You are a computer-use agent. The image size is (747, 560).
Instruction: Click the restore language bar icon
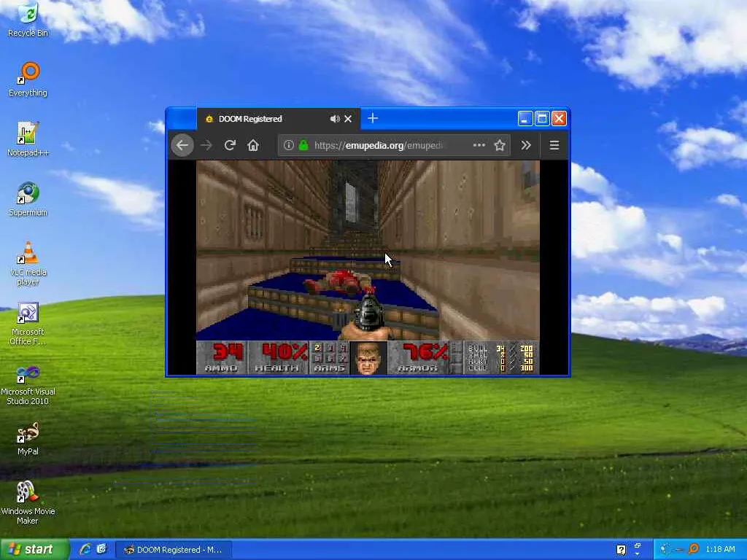click(638, 545)
